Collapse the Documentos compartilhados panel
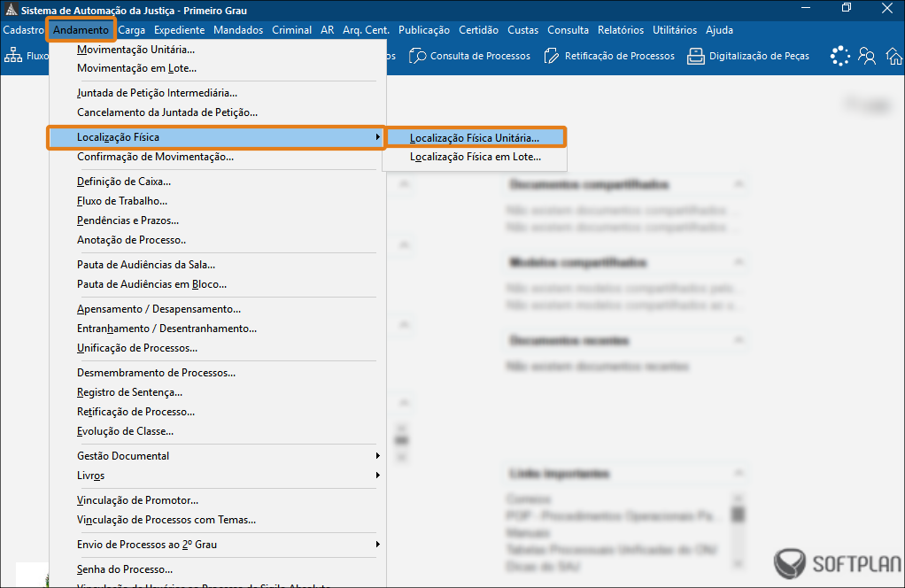Image resolution: width=905 pixels, height=588 pixels. 739,184
